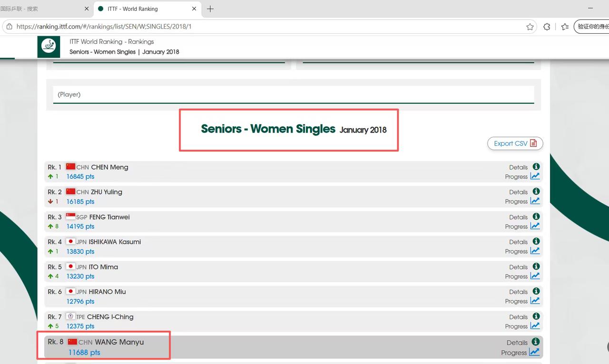The width and height of the screenshot is (609, 364).
Task: View Progress chart icon for ITO Mima
Action: click(535, 276)
